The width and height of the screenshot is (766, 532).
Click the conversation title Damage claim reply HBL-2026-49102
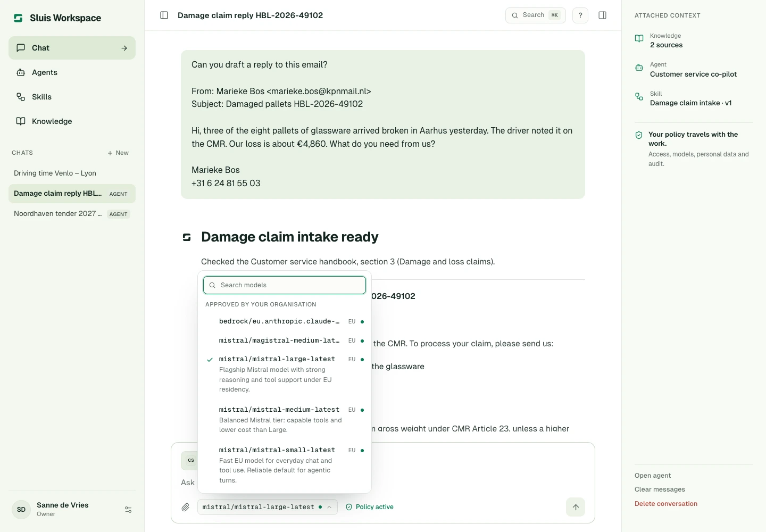250,15
